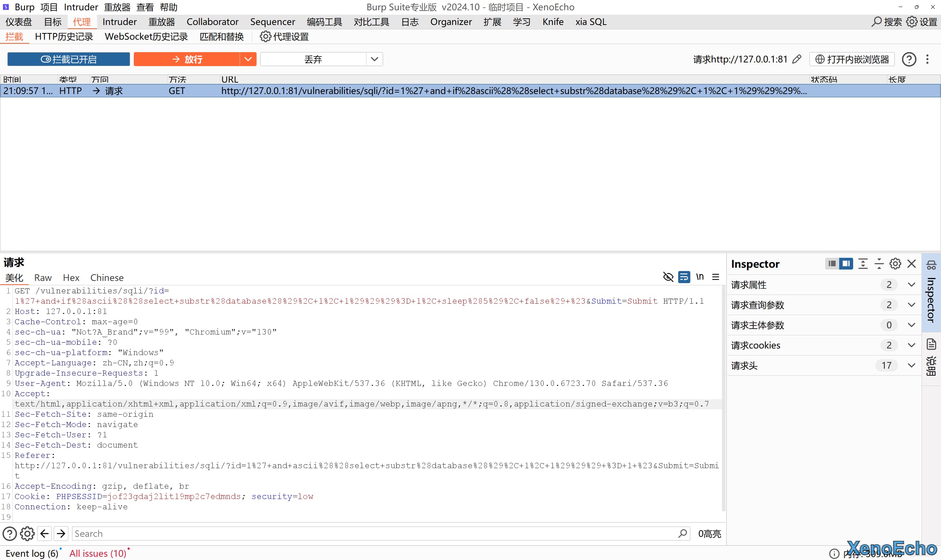Toggle hidden characters eye icon in request editor
Image resolution: width=941 pixels, height=560 pixels.
(668, 277)
